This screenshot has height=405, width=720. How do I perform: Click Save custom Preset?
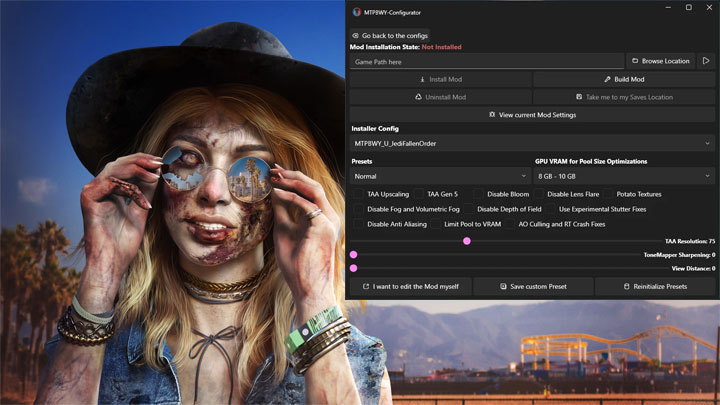532,286
